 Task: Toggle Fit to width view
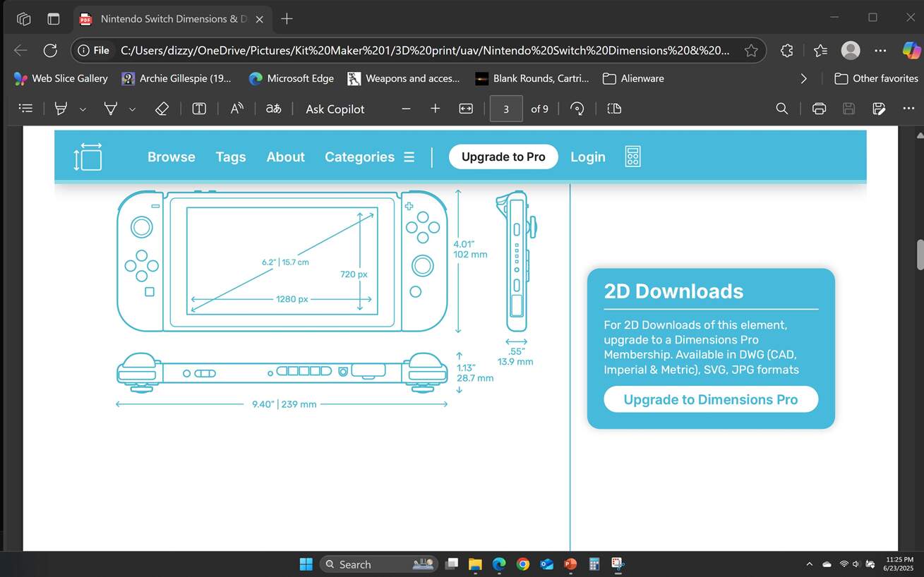[466, 109]
